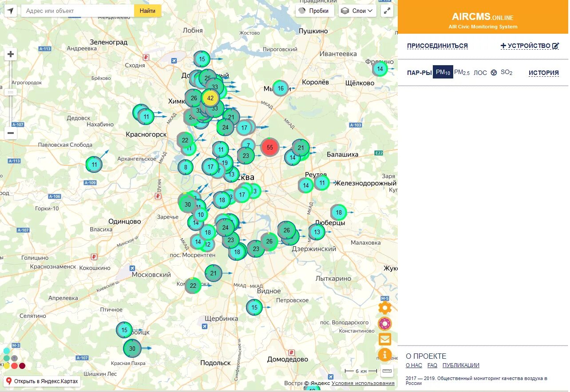Select the PM10 parameter tab
570x392 pixels.
[443, 72]
